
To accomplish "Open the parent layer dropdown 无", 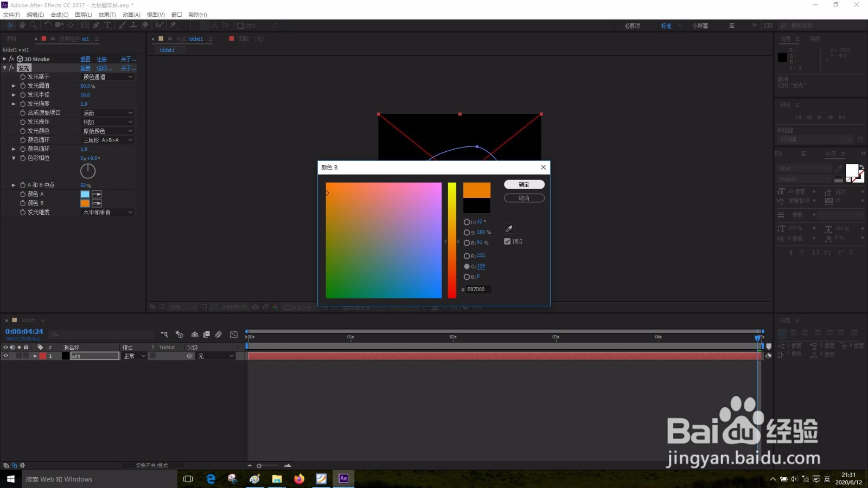I will (x=216, y=356).
